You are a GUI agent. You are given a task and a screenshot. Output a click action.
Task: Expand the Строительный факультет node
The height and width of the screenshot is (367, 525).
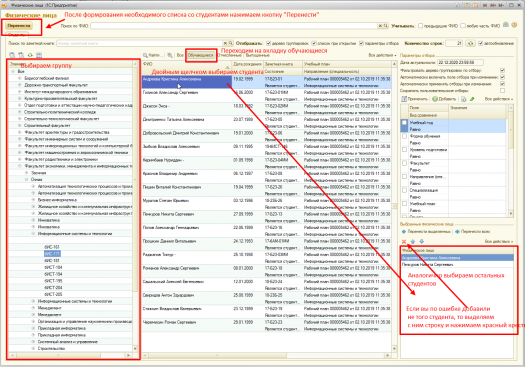point(20,125)
